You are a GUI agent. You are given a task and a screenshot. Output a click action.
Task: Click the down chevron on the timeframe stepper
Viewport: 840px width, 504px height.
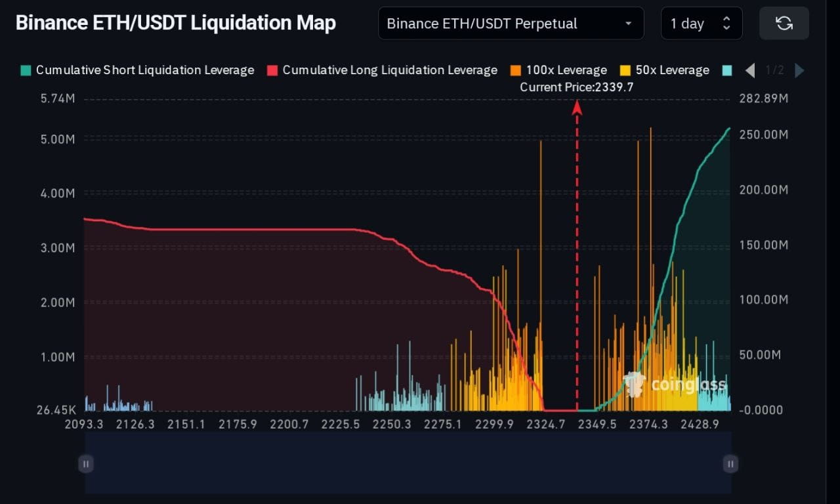[x=726, y=28]
